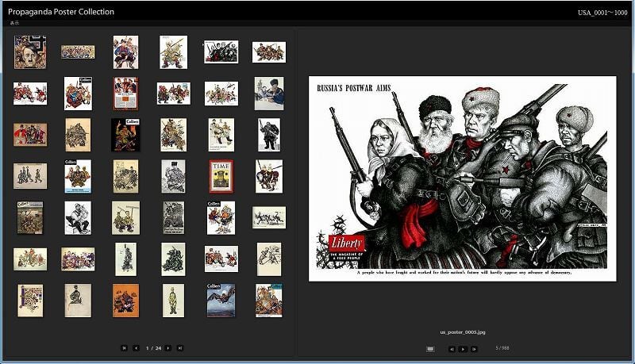Click the Propaganda Poster Collection title
635x364 pixels.
61,12
